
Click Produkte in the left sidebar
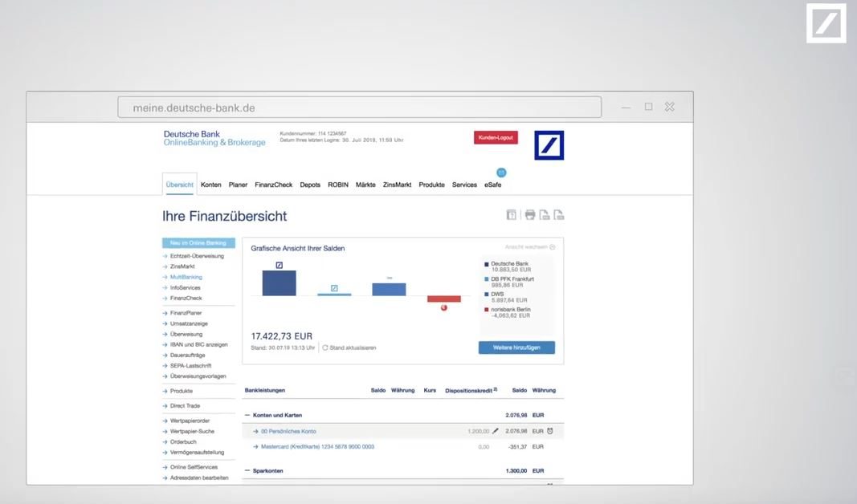[x=182, y=391]
